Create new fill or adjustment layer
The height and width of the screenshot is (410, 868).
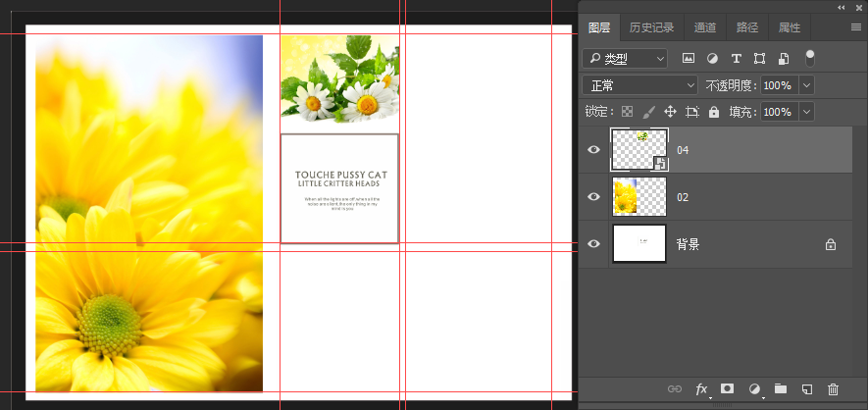(x=754, y=389)
